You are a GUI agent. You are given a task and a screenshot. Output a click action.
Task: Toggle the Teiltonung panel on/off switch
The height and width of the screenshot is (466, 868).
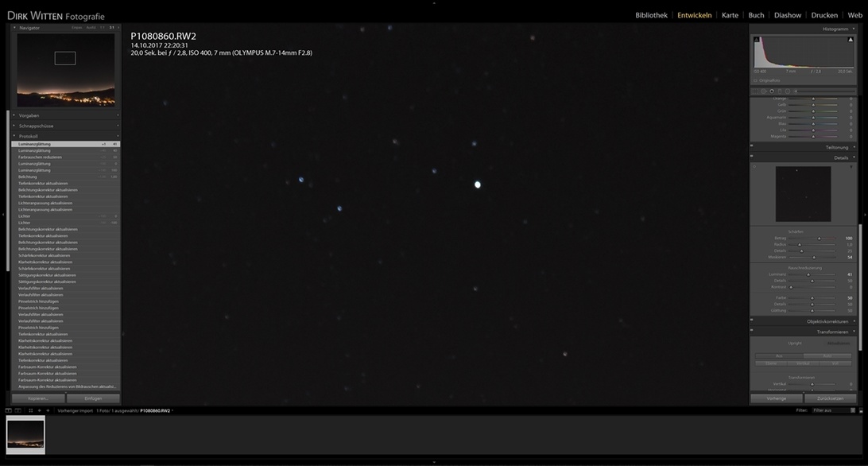(752, 147)
